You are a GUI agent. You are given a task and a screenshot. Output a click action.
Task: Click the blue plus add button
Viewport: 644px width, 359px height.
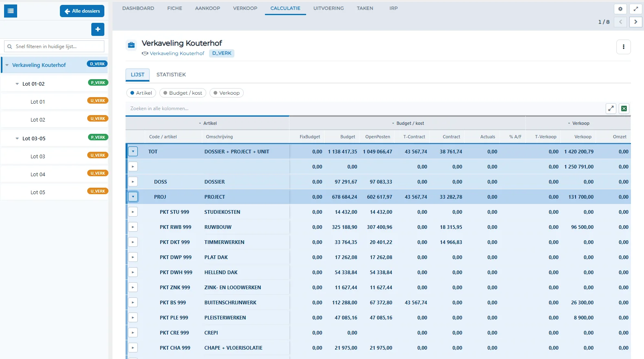(x=98, y=29)
